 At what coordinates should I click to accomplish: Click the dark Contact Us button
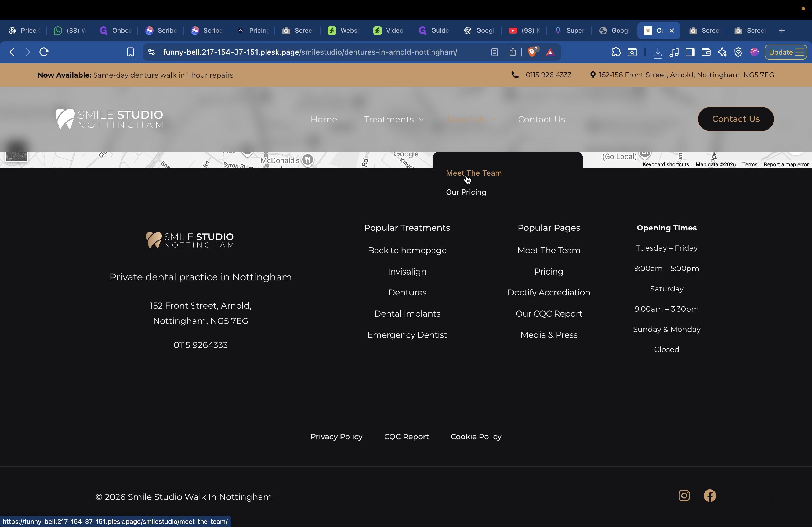click(x=735, y=119)
